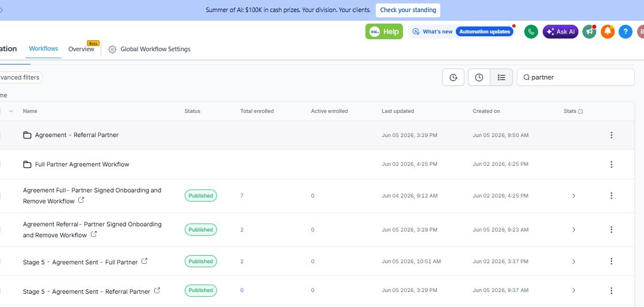Expand stats chevron for Stage 5 Referral Partner
The image size is (644, 307).
pyautogui.click(x=574, y=290)
